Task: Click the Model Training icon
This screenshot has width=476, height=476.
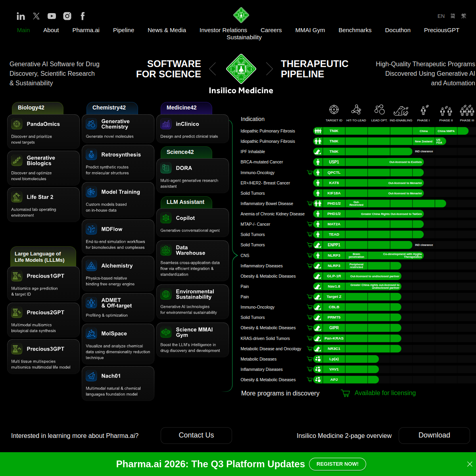Action: tap(91, 192)
